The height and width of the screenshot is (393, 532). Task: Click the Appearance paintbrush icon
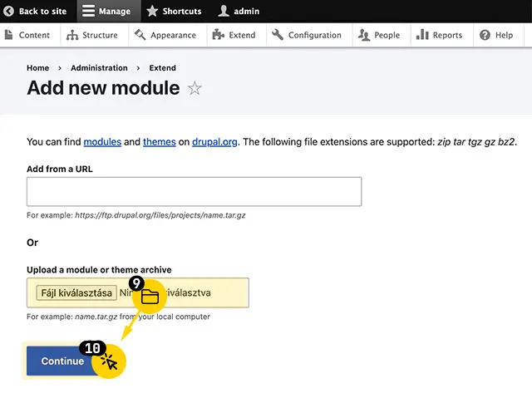140,35
